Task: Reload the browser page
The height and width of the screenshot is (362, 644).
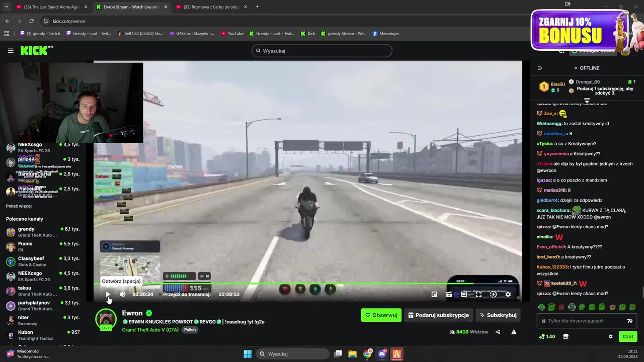Action: coord(31,21)
